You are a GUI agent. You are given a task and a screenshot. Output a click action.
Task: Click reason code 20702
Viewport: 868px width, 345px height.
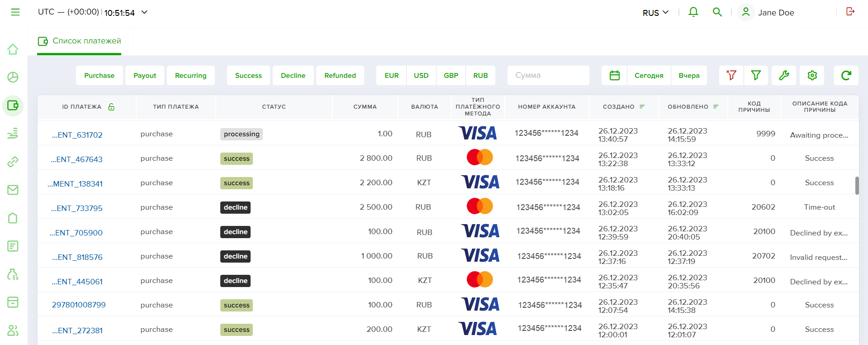click(x=764, y=256)
